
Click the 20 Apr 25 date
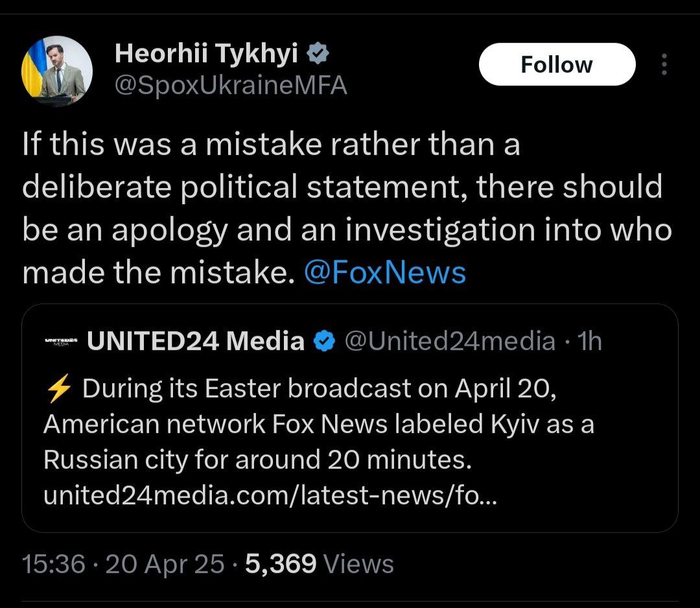165,564
